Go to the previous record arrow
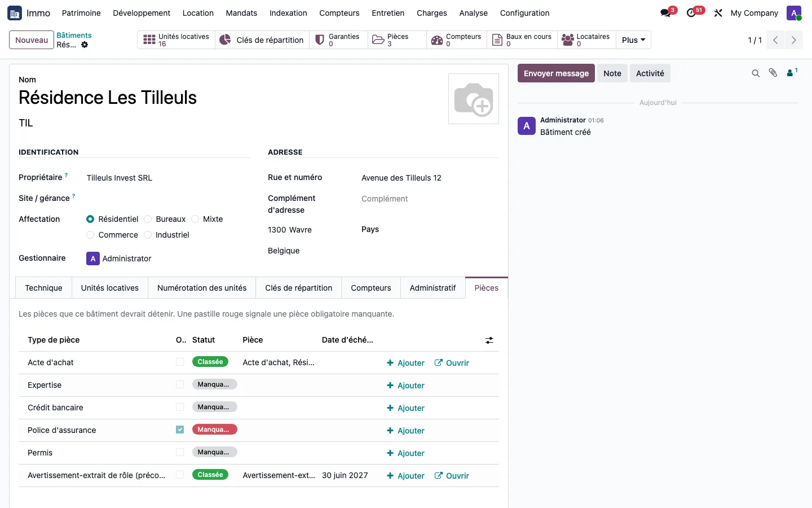 click(775, 40)
